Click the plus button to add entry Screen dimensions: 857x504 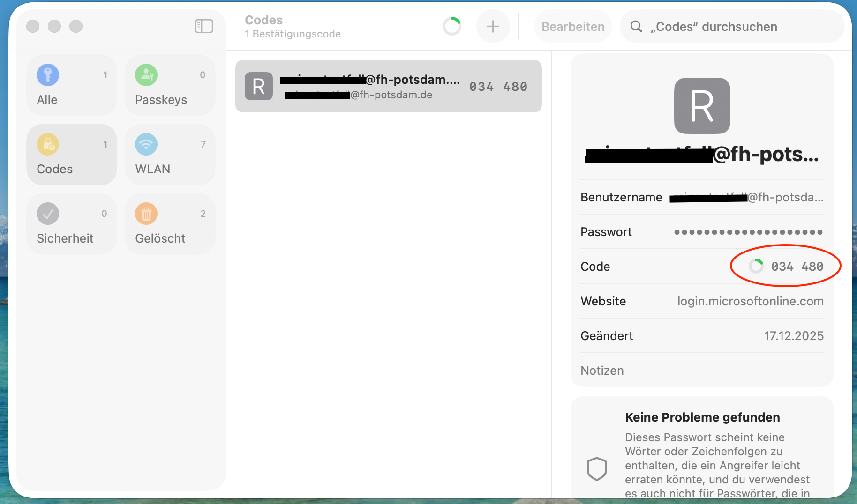[x=492, y=27]
